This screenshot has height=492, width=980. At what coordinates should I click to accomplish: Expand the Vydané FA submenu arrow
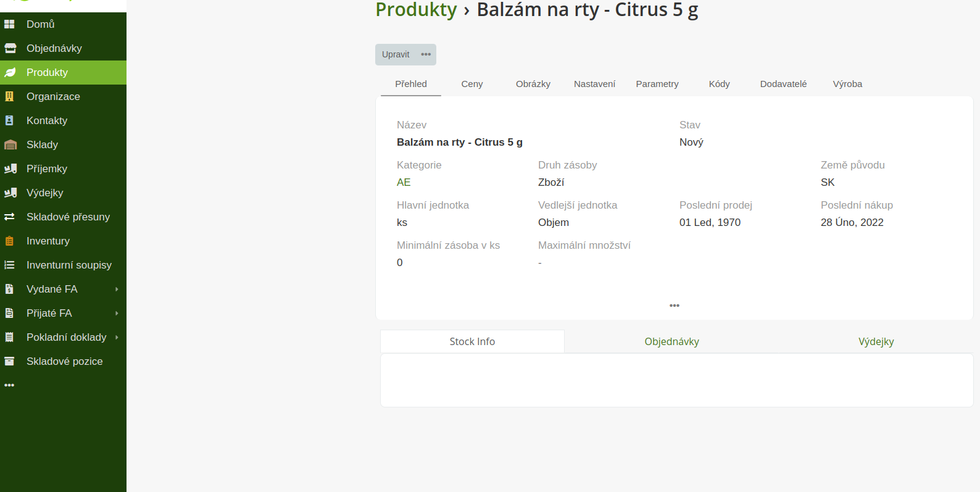click(117, 289)
